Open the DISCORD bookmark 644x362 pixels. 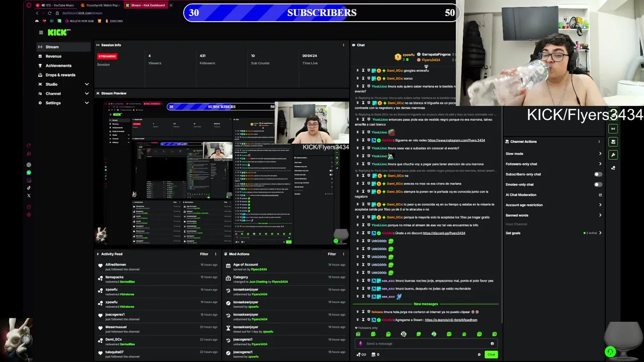(x=113, y=21)
